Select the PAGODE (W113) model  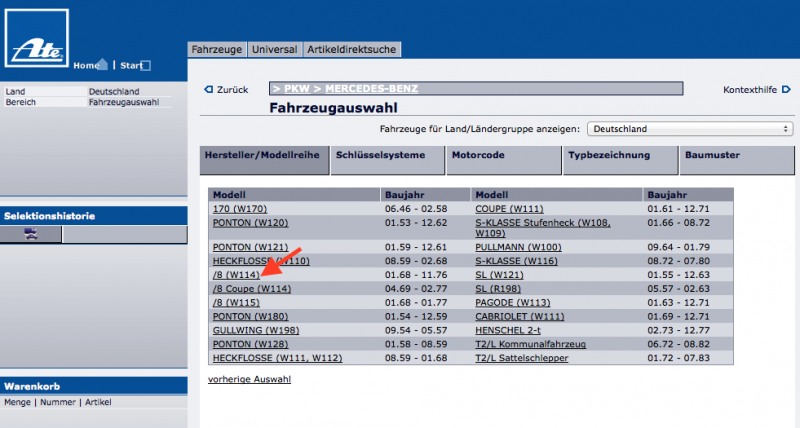tap(515, 302)
